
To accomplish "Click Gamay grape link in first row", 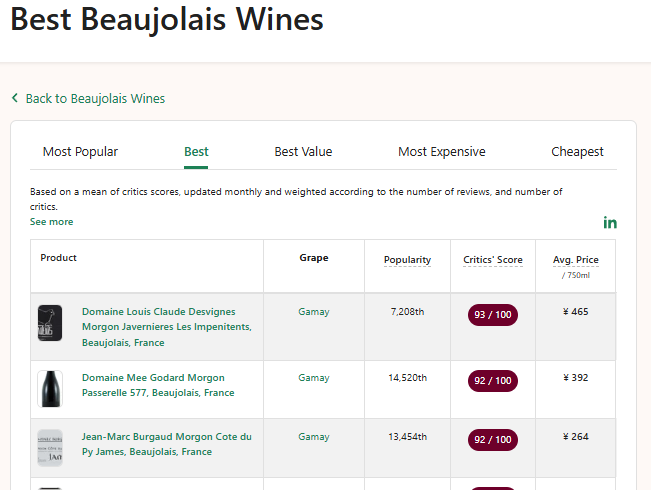I will coord(313,312).
